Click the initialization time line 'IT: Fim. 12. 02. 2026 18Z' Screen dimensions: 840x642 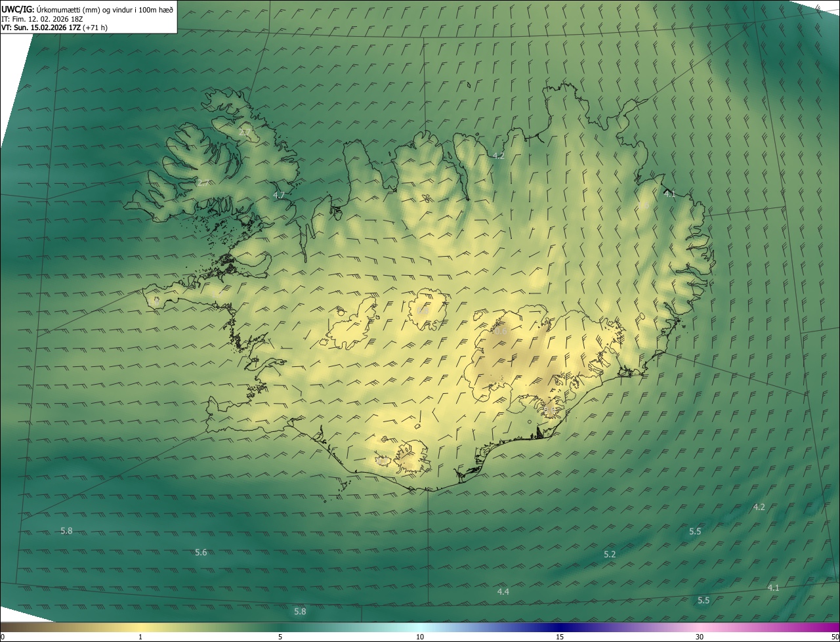coord(42,19)
